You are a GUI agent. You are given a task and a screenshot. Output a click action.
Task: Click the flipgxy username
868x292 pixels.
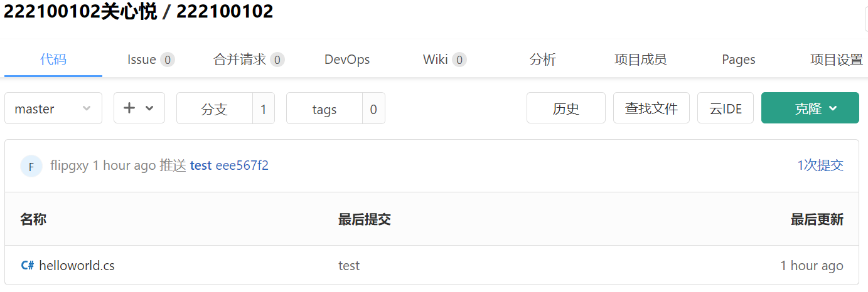[69, 165]
